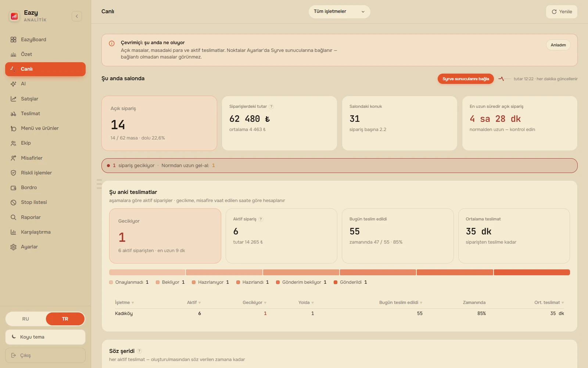The width and height of the screenshot is (588, 368).
Task: Click the Karşılaştırma bar chart icon
Action: [14, 232]
